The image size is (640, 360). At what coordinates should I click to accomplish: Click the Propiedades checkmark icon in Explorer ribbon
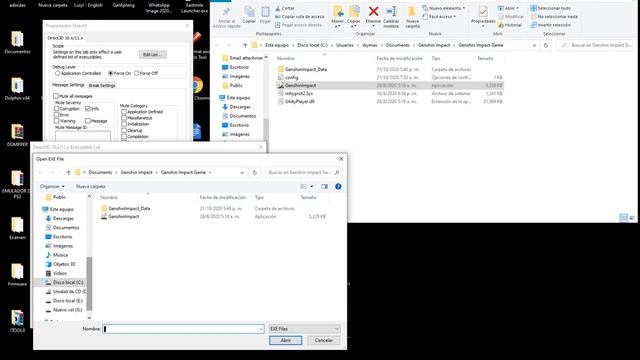pyautogui.click(x=483, y=11)
